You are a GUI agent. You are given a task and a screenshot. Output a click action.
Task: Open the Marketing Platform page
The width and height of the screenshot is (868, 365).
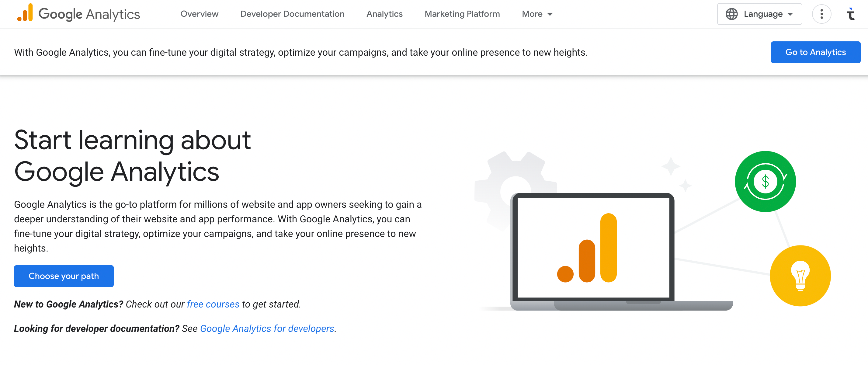(462, 14)
